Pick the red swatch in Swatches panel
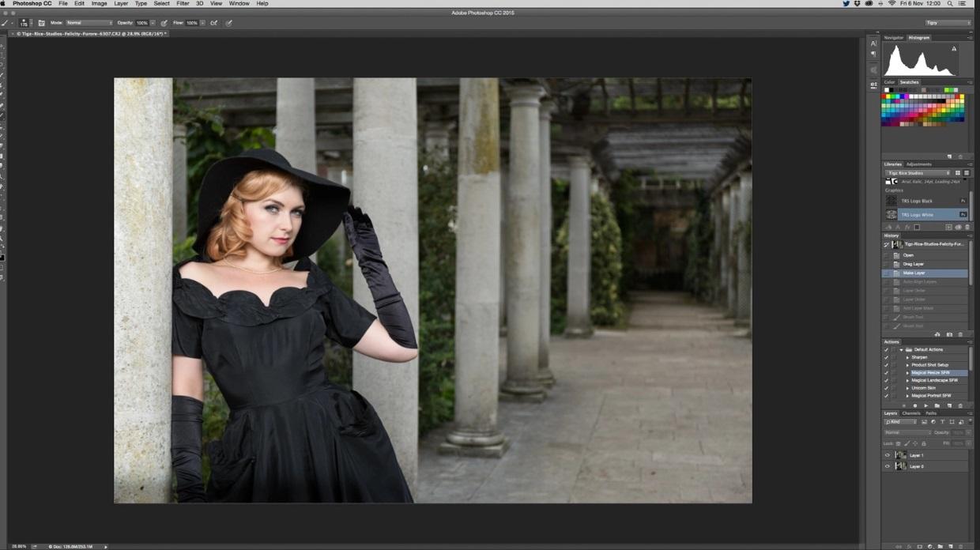 [884, 96]
